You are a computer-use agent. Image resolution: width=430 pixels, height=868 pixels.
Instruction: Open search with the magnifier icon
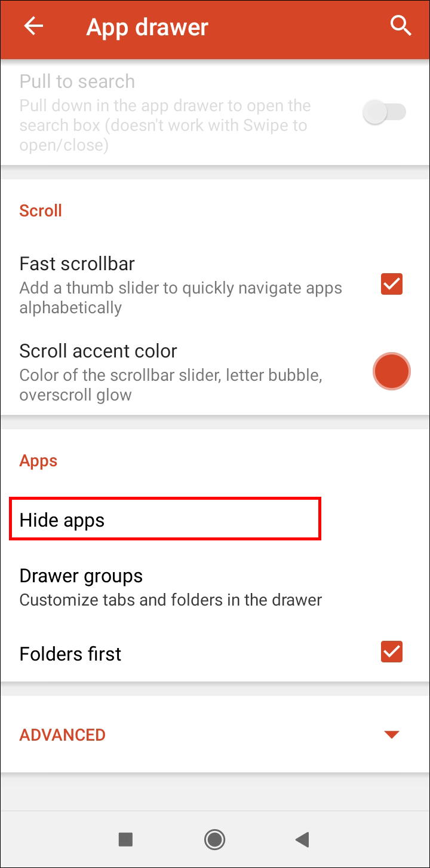coord(400,26)
